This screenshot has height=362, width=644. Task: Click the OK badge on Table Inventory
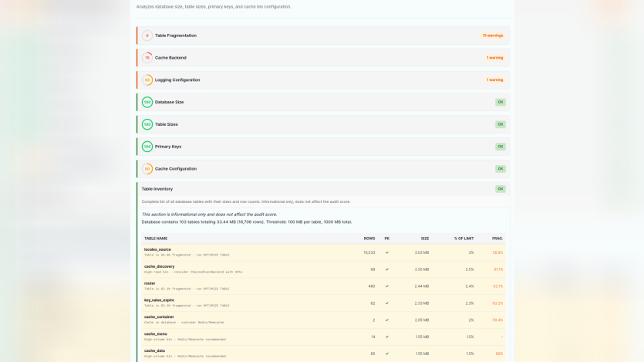[501, 189]
